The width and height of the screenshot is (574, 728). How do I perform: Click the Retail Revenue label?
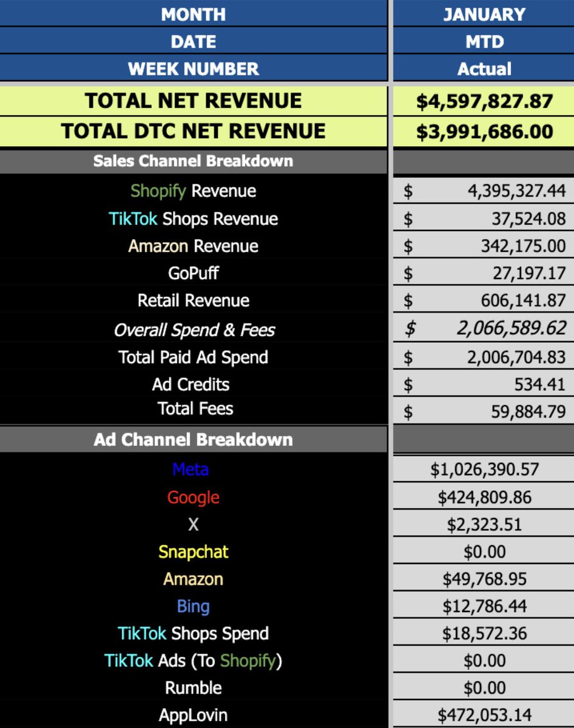point(194,300)
